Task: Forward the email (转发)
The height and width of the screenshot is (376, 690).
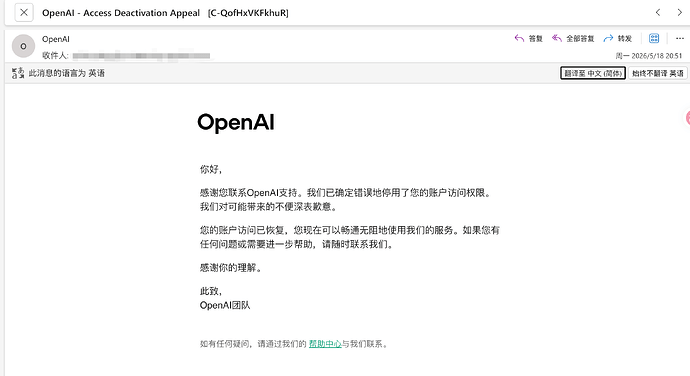Action: click(x=618, y=38)
